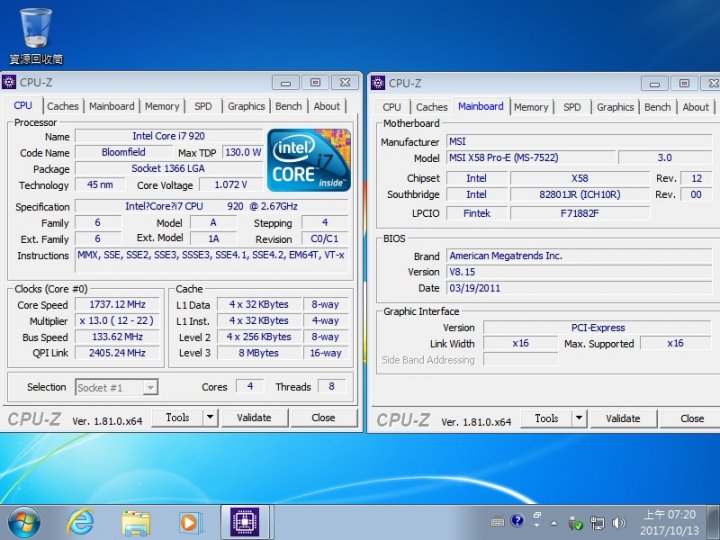
Task: Switch to SPD tab in right window
Action: (572, 107)
